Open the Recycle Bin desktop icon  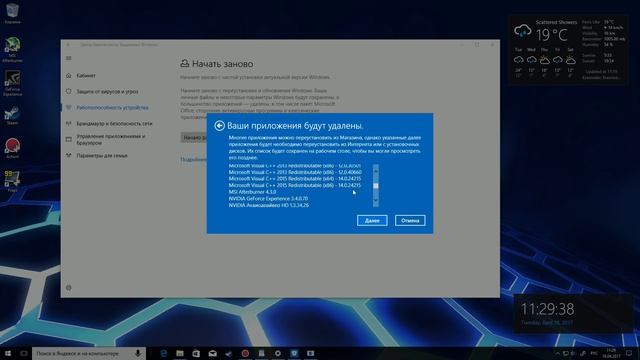12,13
